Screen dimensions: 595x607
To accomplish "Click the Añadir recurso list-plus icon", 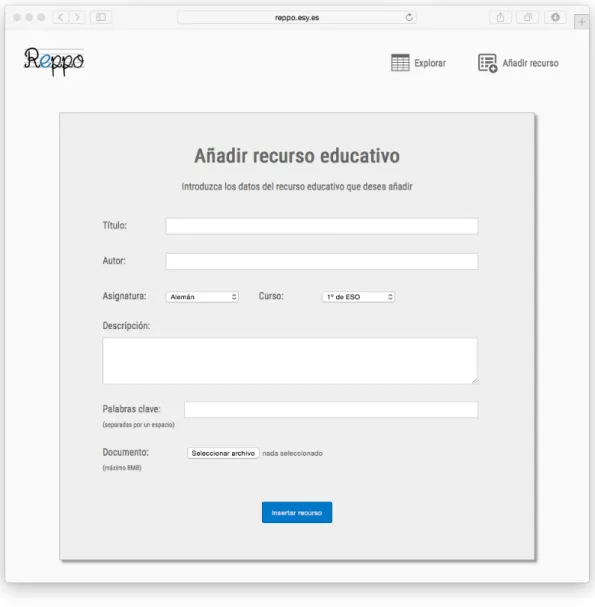I will point(487,63).
